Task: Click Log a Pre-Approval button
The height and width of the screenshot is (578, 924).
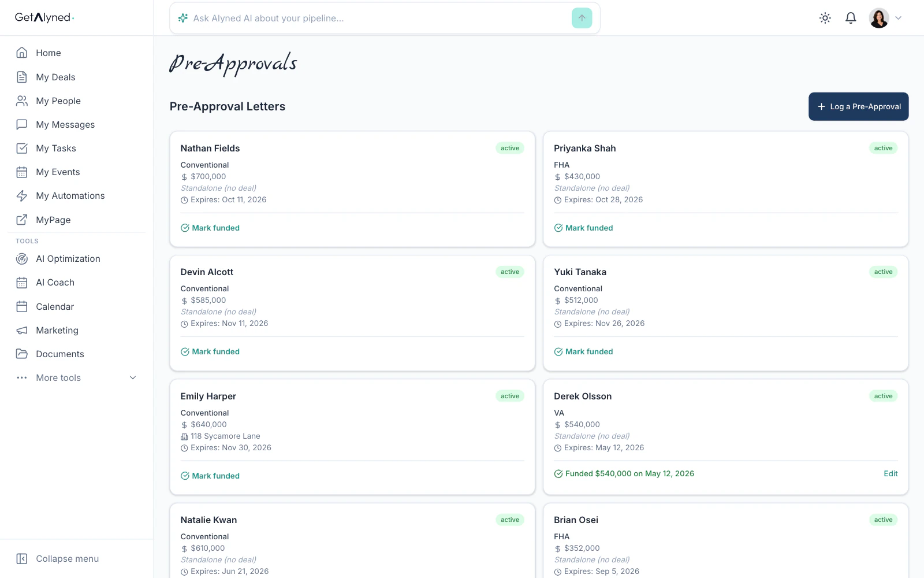Action: pos(858,106)
